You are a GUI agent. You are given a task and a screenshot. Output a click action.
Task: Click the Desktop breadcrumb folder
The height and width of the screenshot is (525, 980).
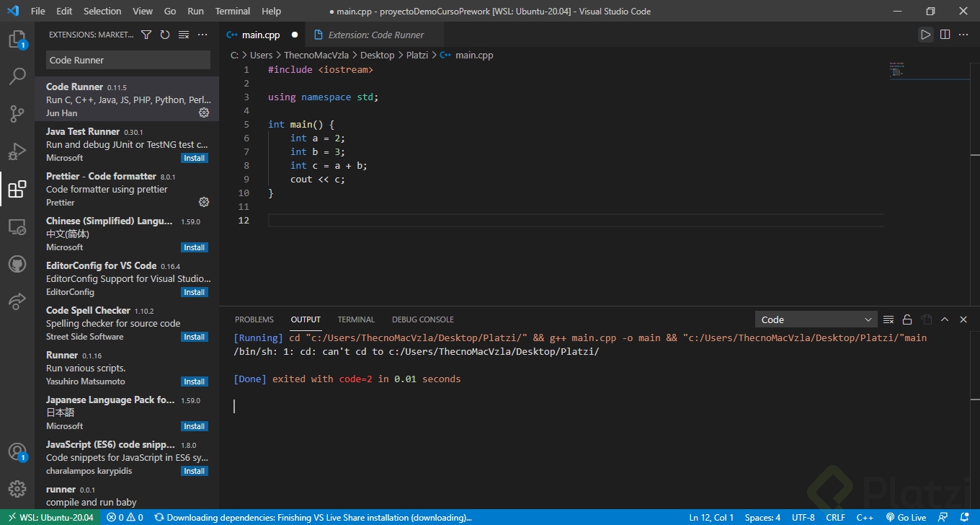click(377, 55)
